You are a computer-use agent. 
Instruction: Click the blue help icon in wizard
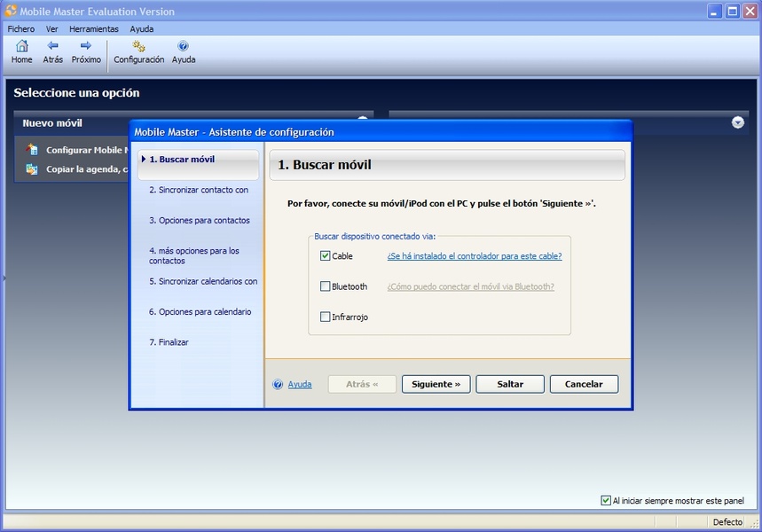(278, 385)
